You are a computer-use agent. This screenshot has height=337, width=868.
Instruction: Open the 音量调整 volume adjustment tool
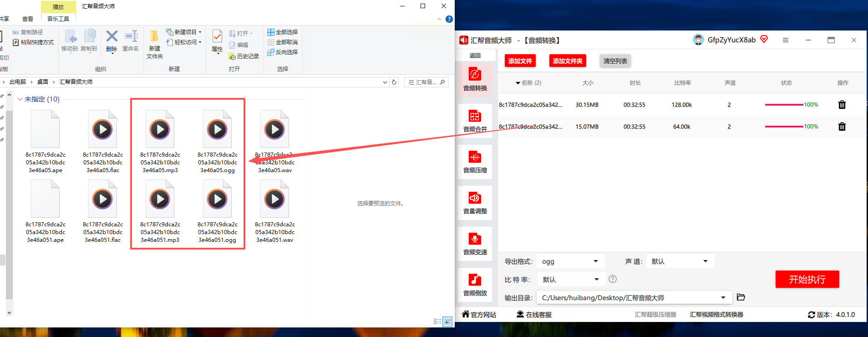[x=475, y=202]
